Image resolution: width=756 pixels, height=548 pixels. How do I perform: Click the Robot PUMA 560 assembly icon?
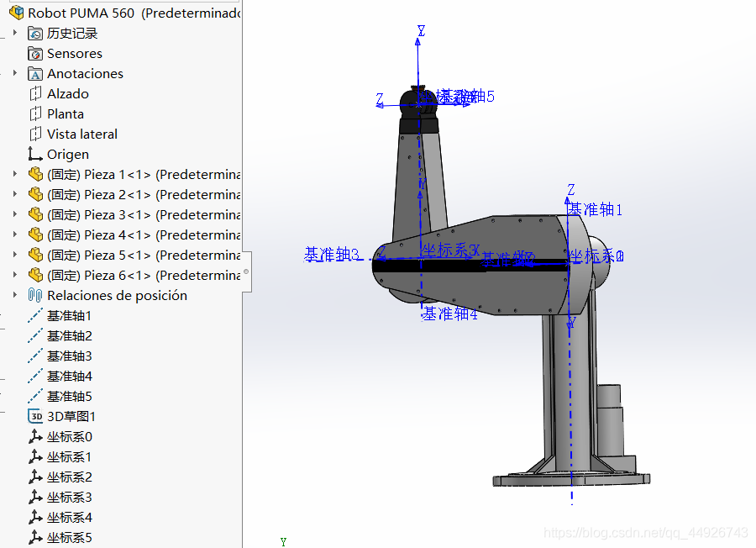[x=17, y=13]
